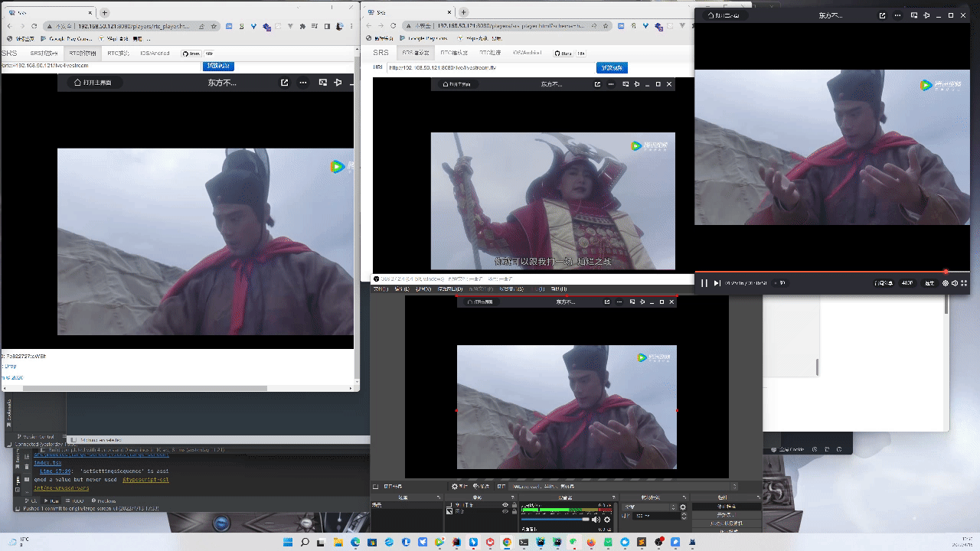This screenshot has width=980, height=551.
Task: Select the RTC player tab in middle page
Action: tap(453, 54)
